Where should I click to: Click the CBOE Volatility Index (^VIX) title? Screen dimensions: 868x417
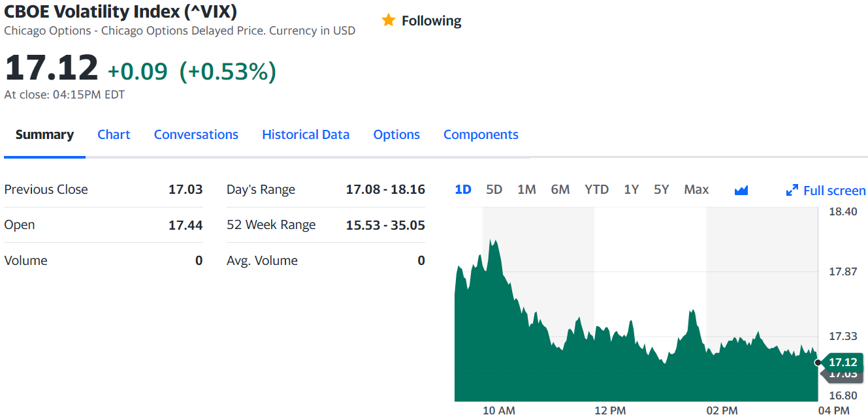[x=121, y=11]
